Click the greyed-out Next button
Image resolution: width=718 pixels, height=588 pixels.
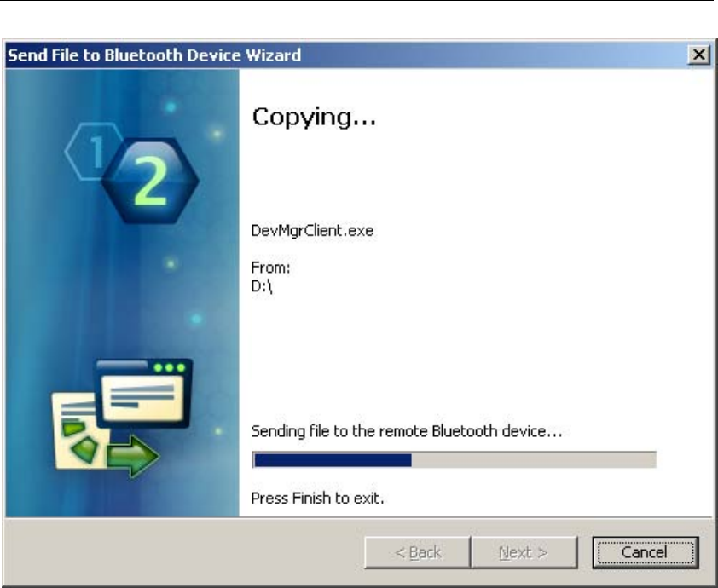tap(524, 552)
